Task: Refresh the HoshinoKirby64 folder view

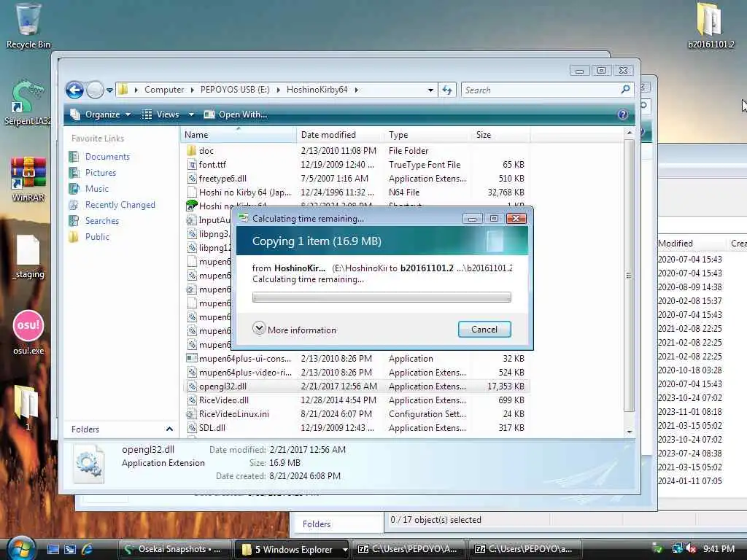Action: (x=447, y=90)
